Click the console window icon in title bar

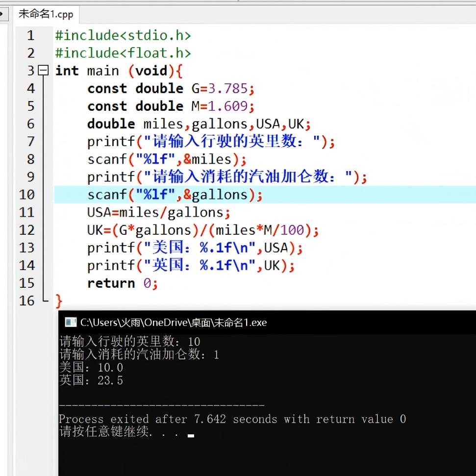pos(71,322)
